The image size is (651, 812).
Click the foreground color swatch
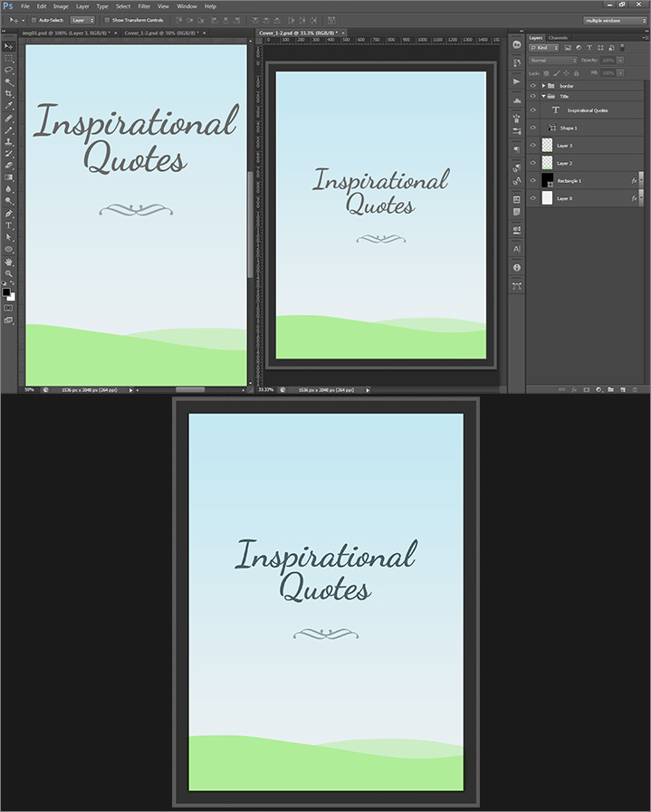pos(6,291)
